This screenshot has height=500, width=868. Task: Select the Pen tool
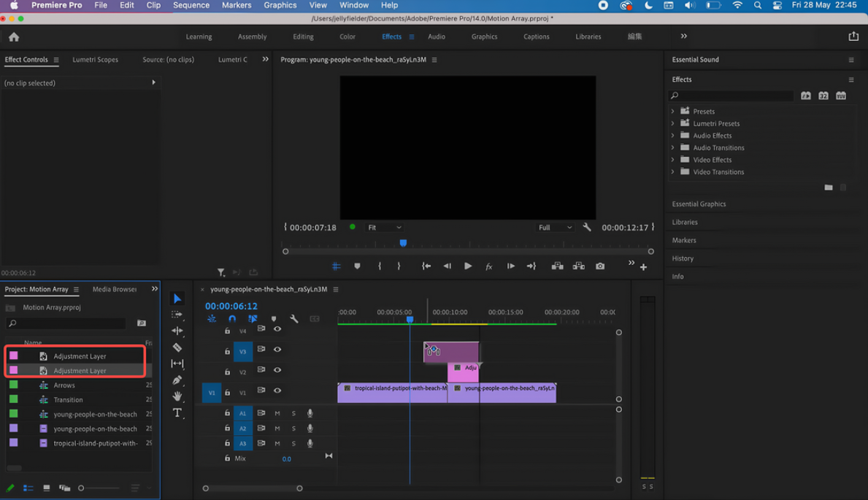pyautogui.click(x=177, y=380)
